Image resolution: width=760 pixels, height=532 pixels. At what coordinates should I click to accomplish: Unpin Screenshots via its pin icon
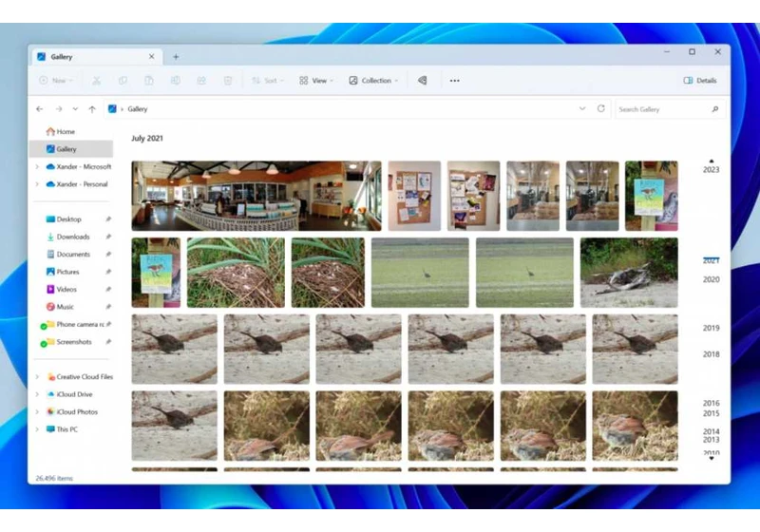(x=108, y=342)
